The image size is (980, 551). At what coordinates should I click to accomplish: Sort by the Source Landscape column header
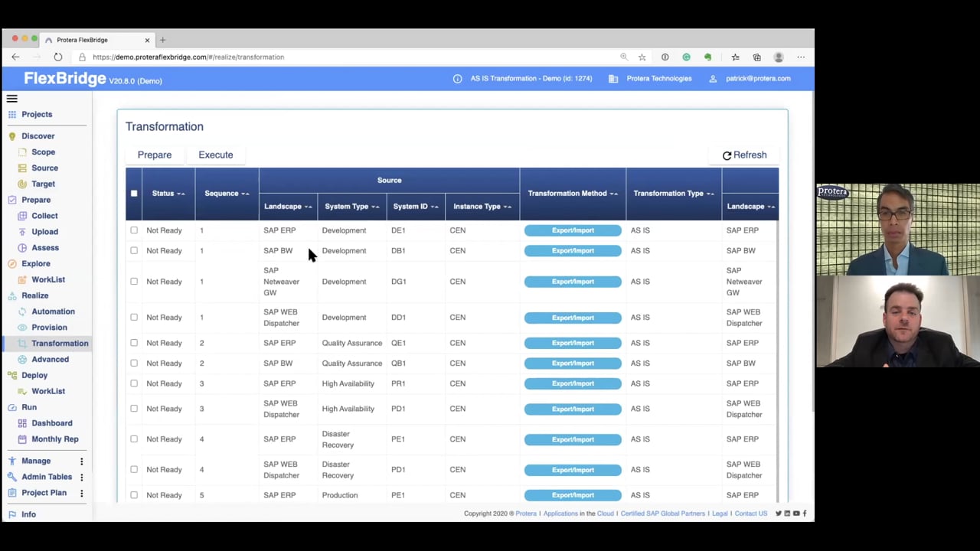click(x=288, y=207)
